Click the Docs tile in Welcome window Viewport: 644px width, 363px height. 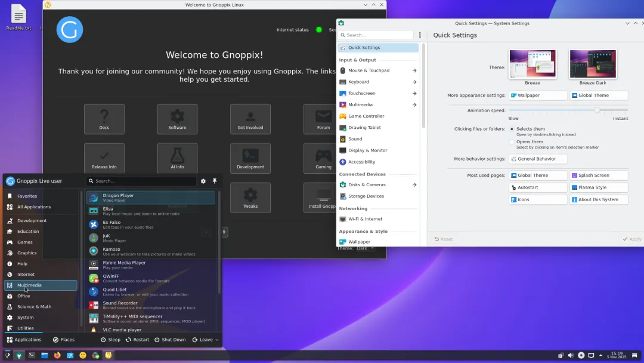click(104, 119)
